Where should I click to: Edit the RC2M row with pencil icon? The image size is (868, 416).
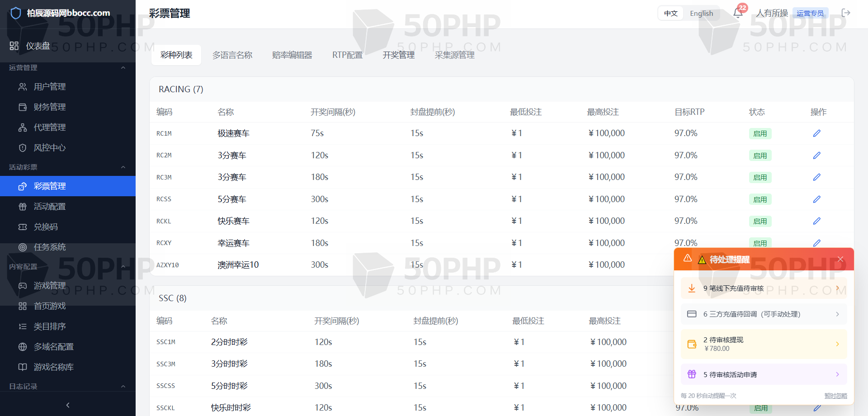(816, 155)
